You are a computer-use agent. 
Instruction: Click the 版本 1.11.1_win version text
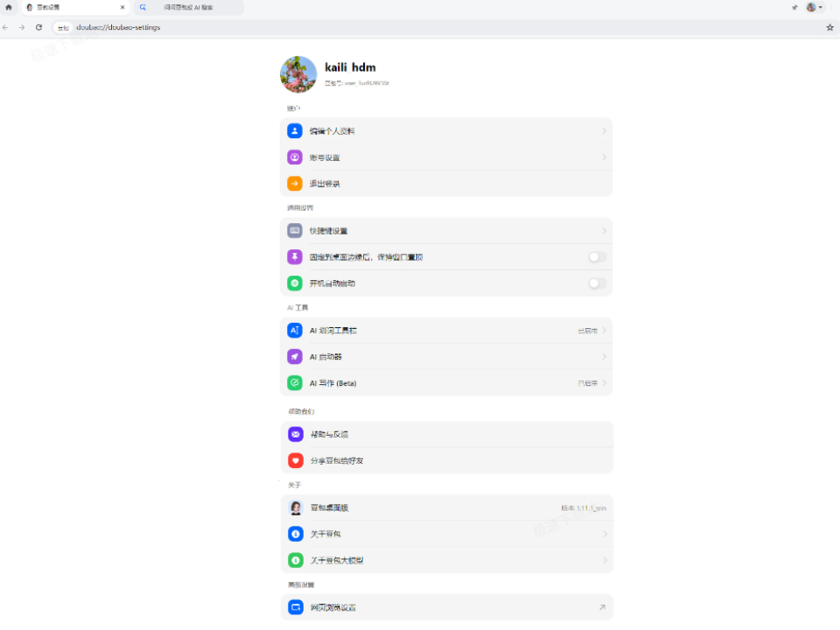[x=584, y=507]
